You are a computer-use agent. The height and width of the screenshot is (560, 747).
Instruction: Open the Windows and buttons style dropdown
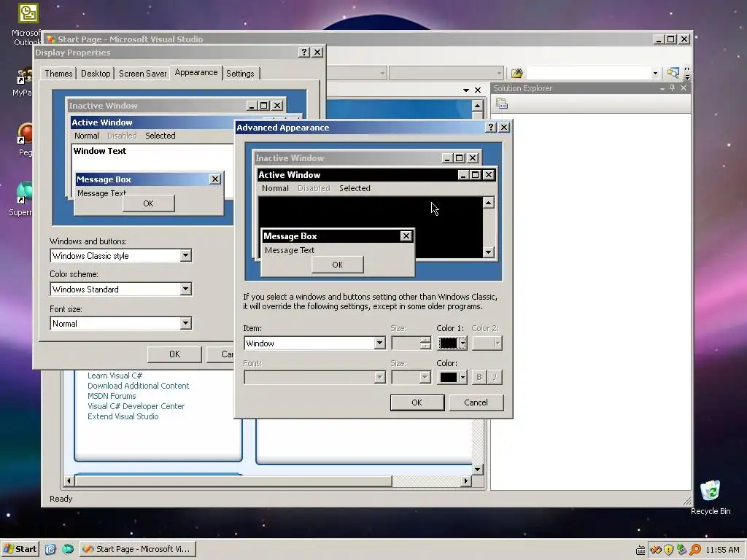(x=186, y=255)
